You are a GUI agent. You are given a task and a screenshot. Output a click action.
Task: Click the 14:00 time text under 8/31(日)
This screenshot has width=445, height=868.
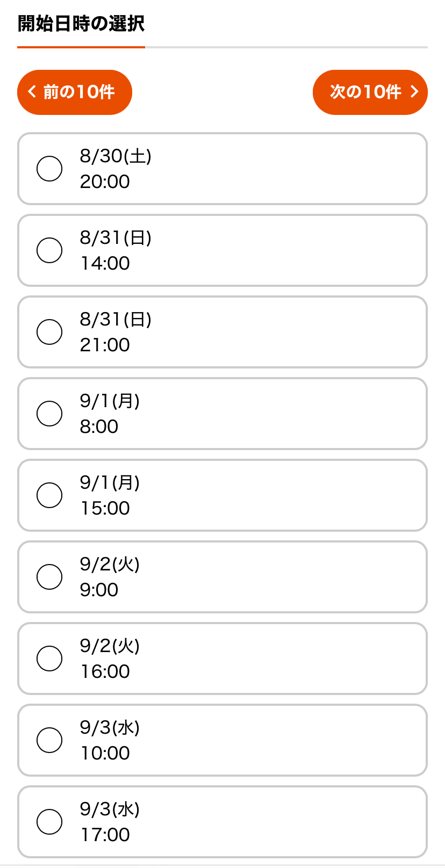[x=105, y=263]
